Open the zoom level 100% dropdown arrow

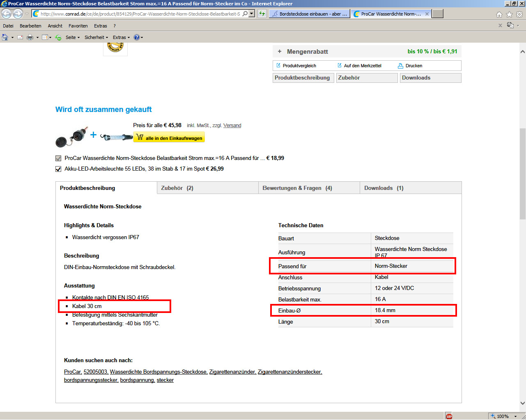[x=515, y=416]
